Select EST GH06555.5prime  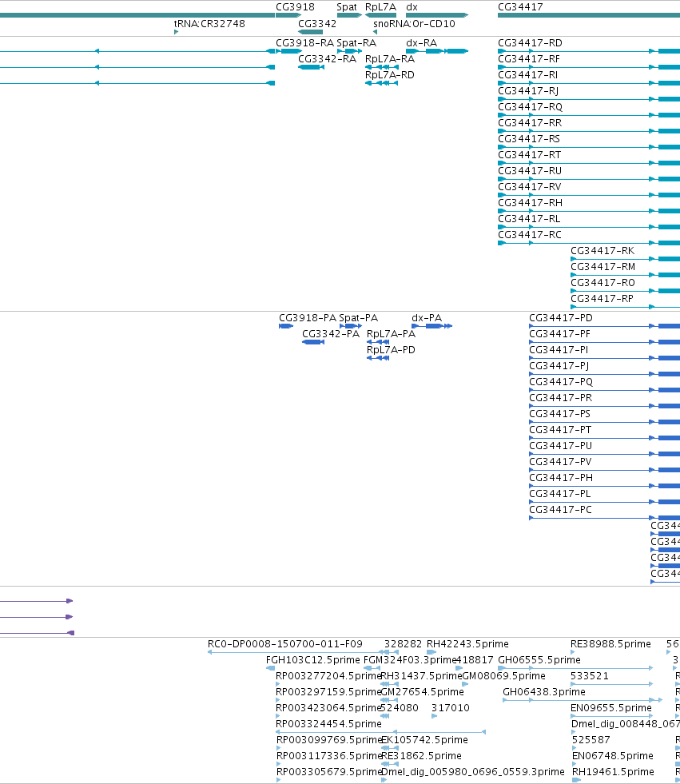click(539, 660)
